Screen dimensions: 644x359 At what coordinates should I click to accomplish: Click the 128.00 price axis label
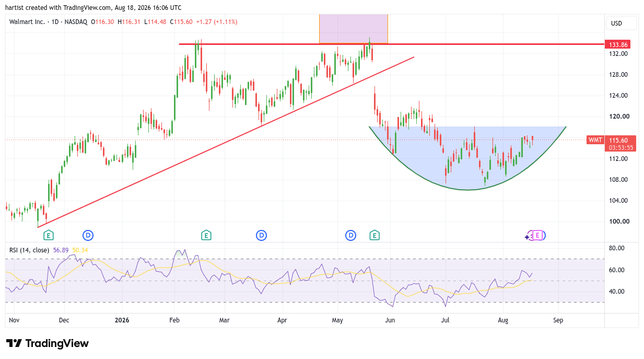pos(618,75)
